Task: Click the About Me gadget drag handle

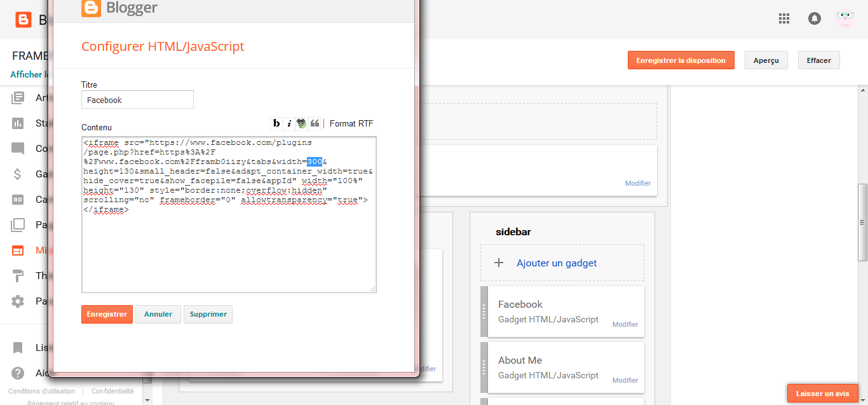Action: coord(484,367)
